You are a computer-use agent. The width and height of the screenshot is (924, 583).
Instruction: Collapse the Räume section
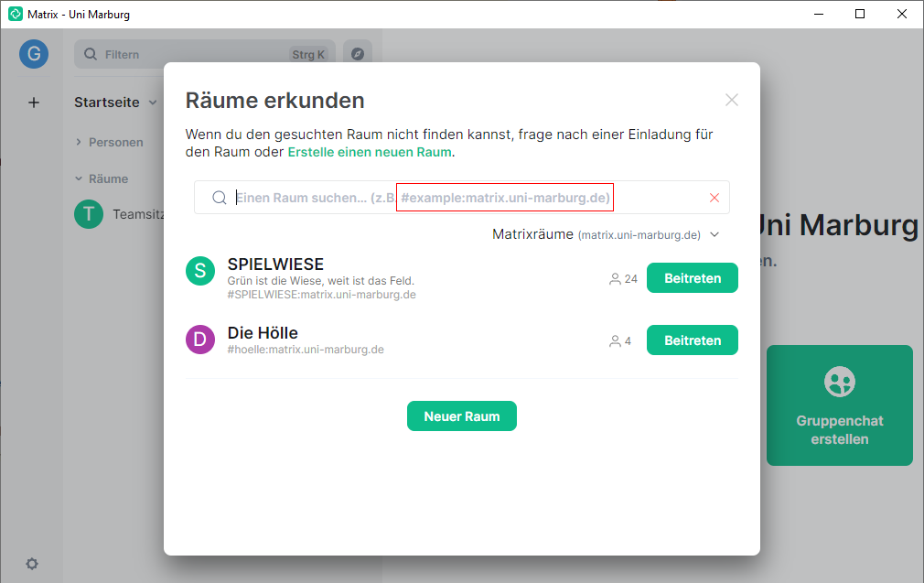(102, 178)
